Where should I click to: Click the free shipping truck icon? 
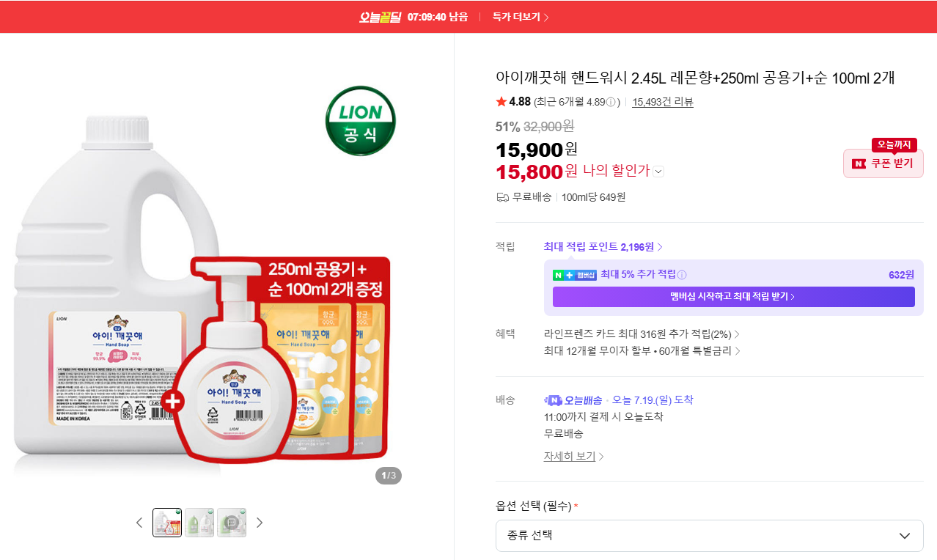503,197
